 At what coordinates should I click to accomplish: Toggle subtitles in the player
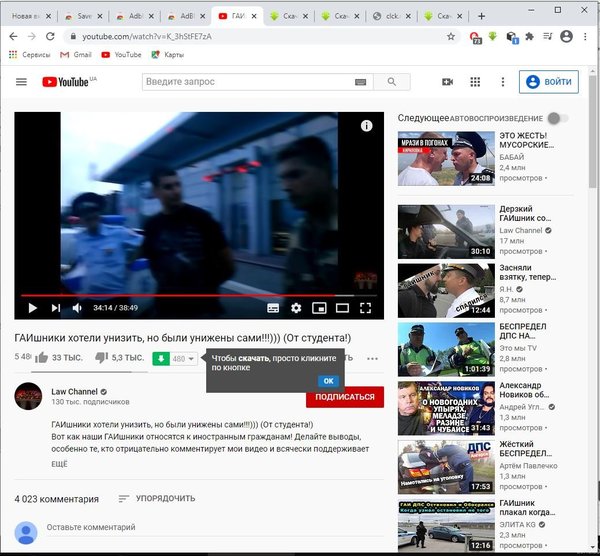273,308
